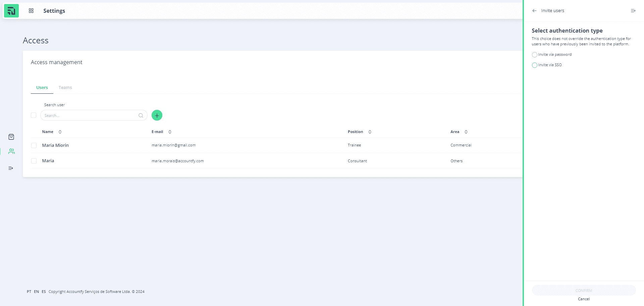Image resolution: width=644 pixels, height=306 pixels.
Task: Click the Accountfy logo icon
Action: coord(11,11)
